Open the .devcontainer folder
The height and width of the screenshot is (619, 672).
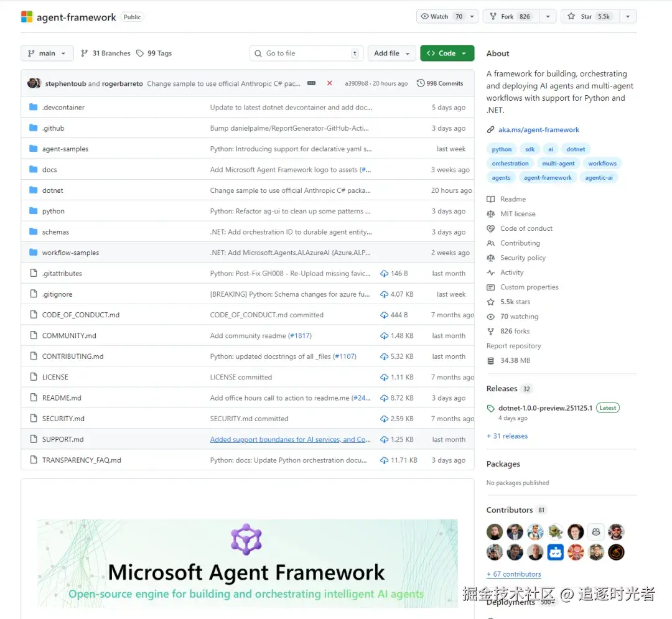[x=63, y=107]
